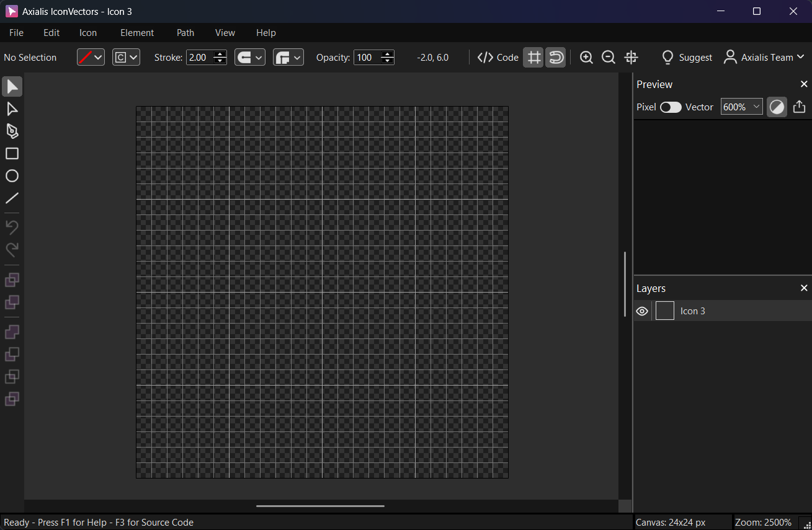The height and width of the screenshot is (530, 812).
Task: Hide Icon 3 layer with eye icon
Action: [642, 311]
